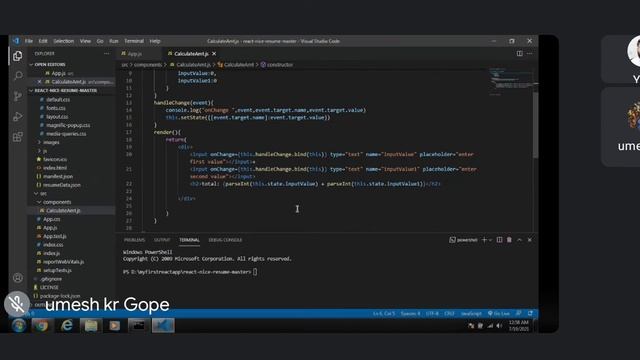Open the View menu
This screenshot has height=360, width=640.
[85, 41]
